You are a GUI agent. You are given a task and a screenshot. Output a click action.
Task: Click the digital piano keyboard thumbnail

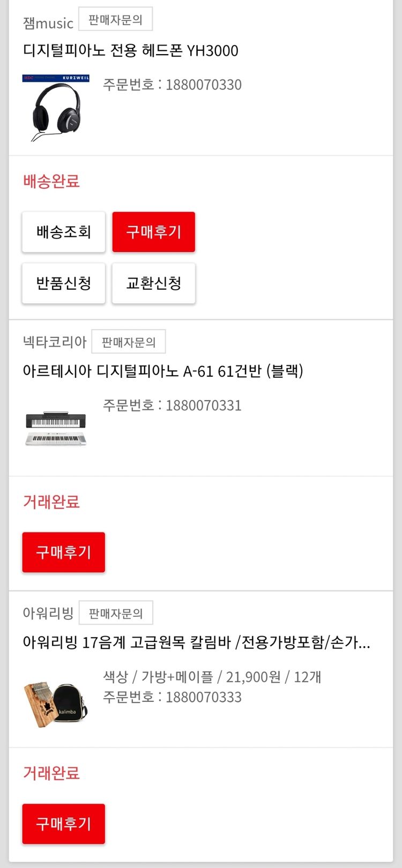tap(56, 428)
